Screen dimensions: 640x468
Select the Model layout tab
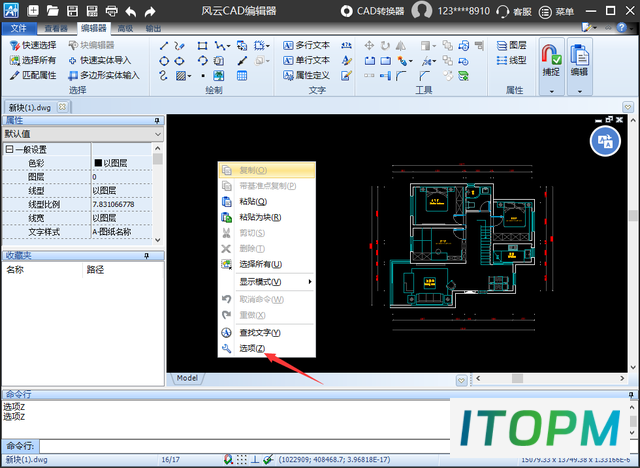[x=187, y=378]
